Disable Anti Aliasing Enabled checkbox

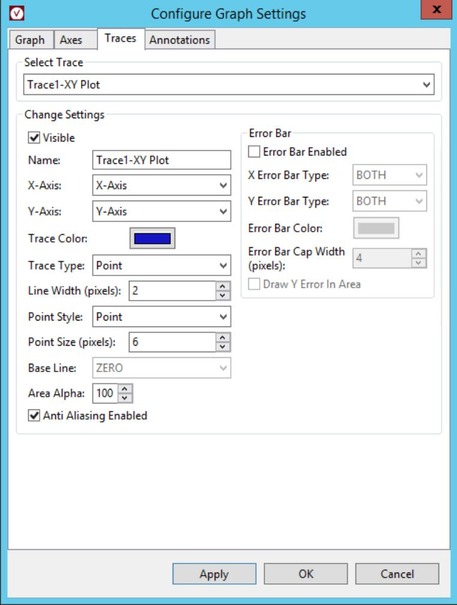[34, 415]
